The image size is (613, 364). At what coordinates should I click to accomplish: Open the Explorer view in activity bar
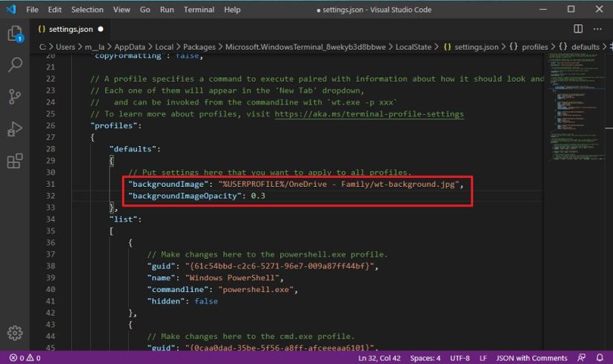(x=15, y=34)
